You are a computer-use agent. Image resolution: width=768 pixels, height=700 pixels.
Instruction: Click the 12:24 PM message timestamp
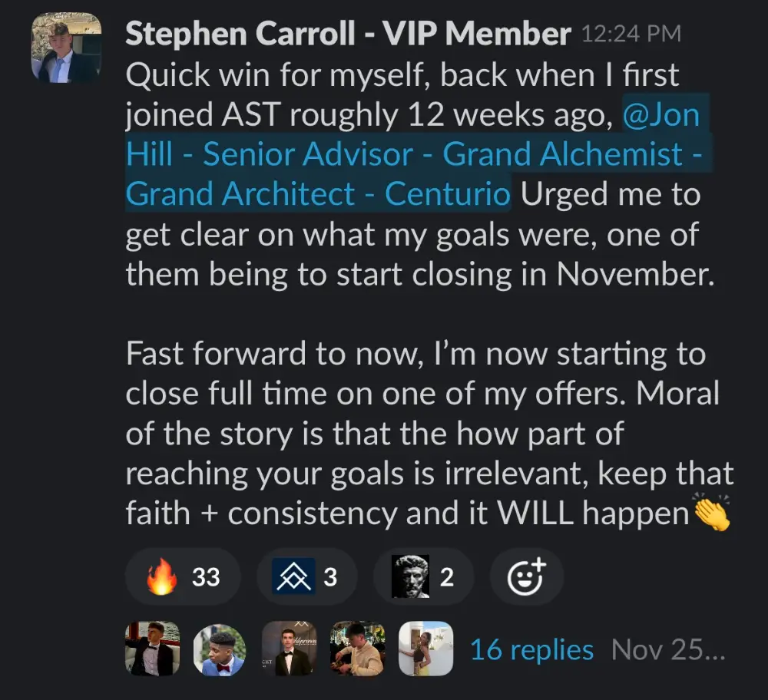coord(631,34)
